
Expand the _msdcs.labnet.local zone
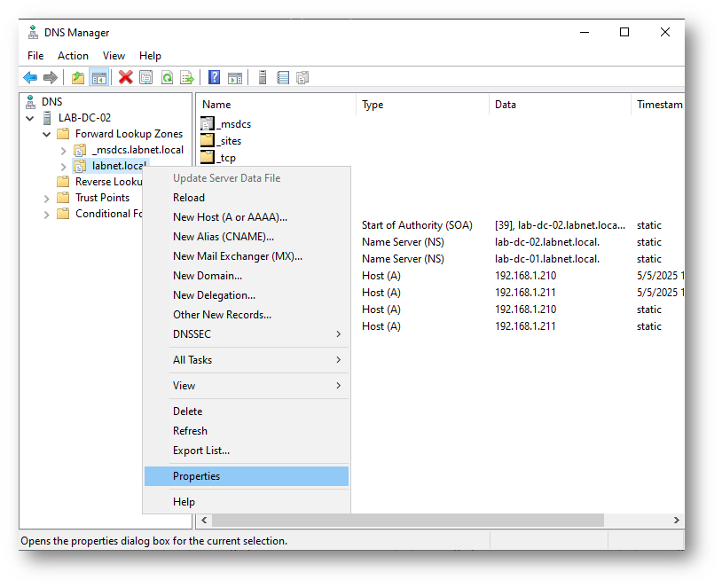click(x=64, y=151)
